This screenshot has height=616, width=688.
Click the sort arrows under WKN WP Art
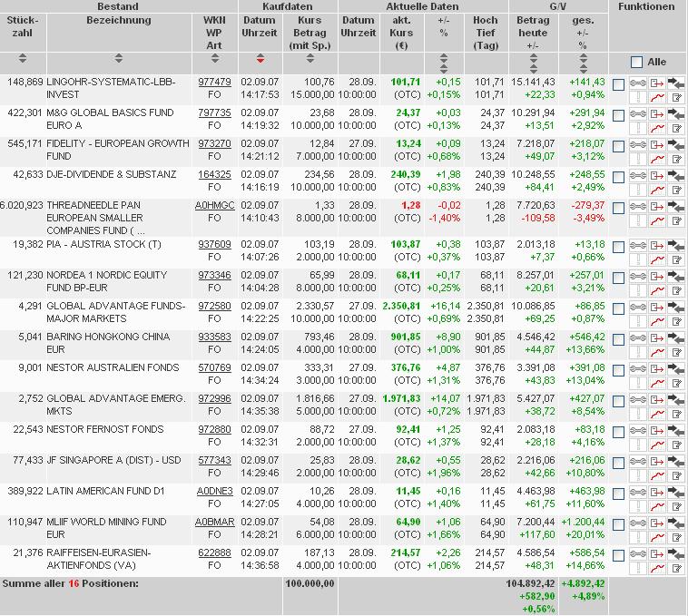(214, 58)
